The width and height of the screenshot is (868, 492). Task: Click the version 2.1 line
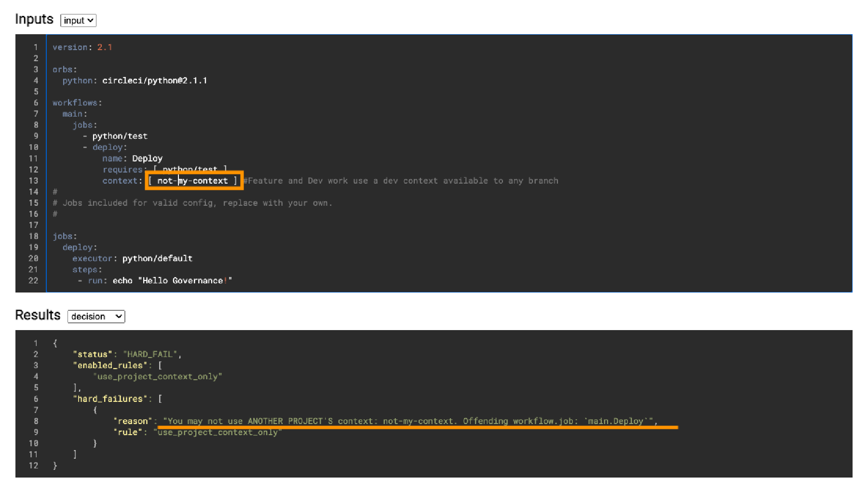(x=83, y=47)
